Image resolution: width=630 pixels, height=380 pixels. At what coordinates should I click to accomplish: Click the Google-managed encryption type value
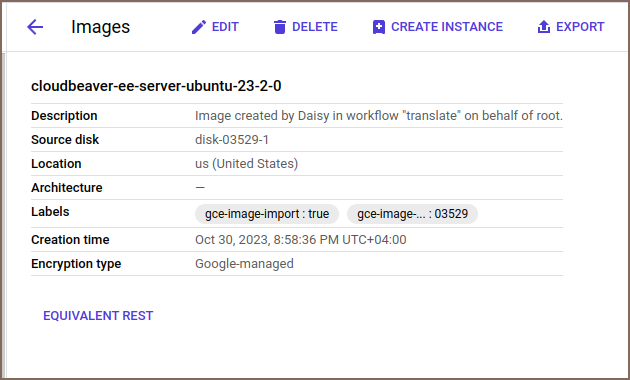(244, 264)
